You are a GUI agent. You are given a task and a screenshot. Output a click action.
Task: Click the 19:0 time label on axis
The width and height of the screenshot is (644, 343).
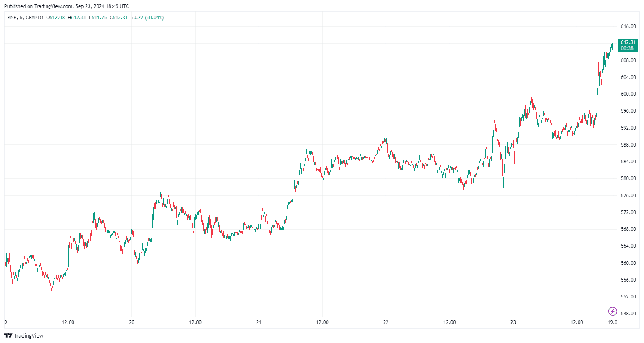tap(613, 322)
